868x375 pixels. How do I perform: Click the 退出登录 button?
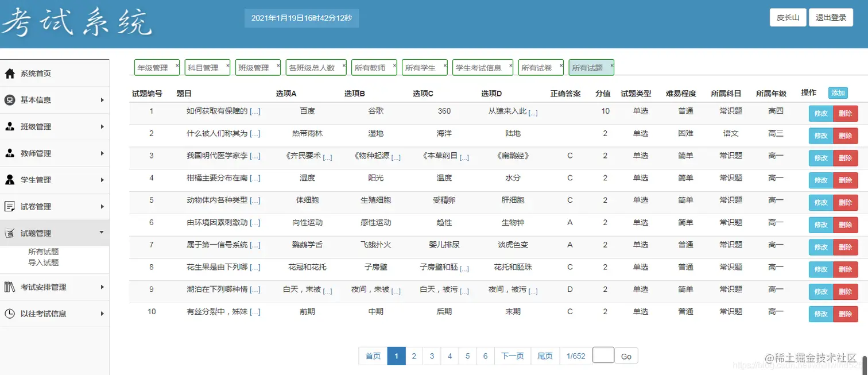click(x=831, y=17)
